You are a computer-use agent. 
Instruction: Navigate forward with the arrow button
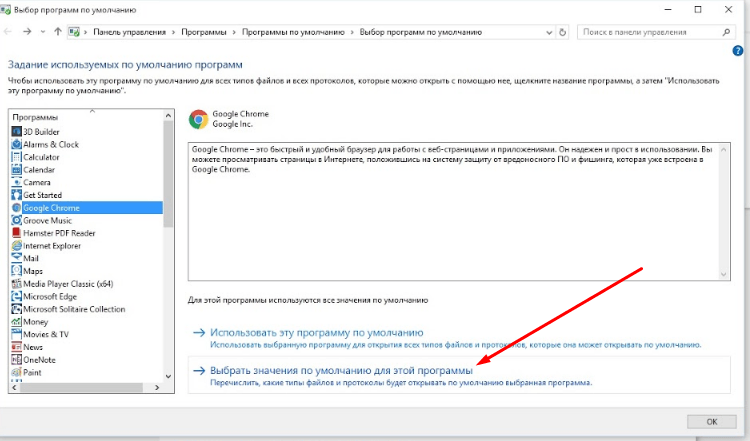(x=27, y=32)
